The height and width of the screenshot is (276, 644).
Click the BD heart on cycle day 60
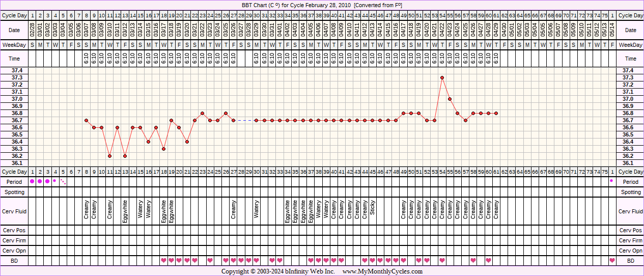tap(488, 260)
